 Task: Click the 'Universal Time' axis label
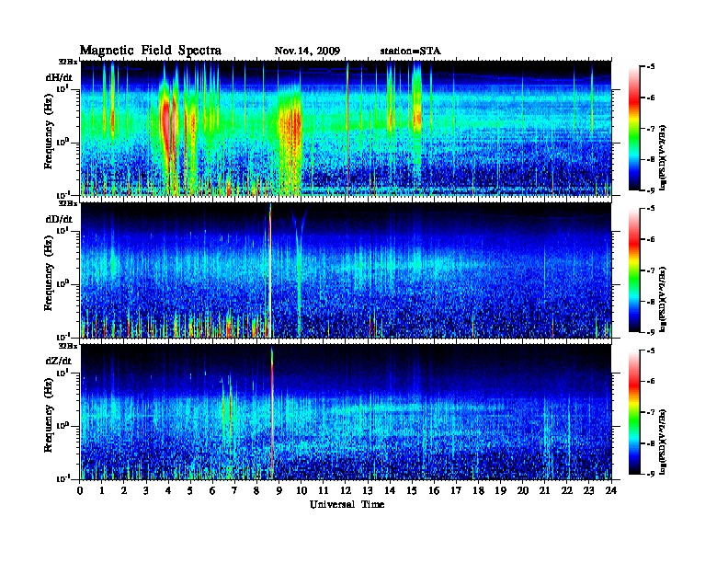(x=347, y=504)
